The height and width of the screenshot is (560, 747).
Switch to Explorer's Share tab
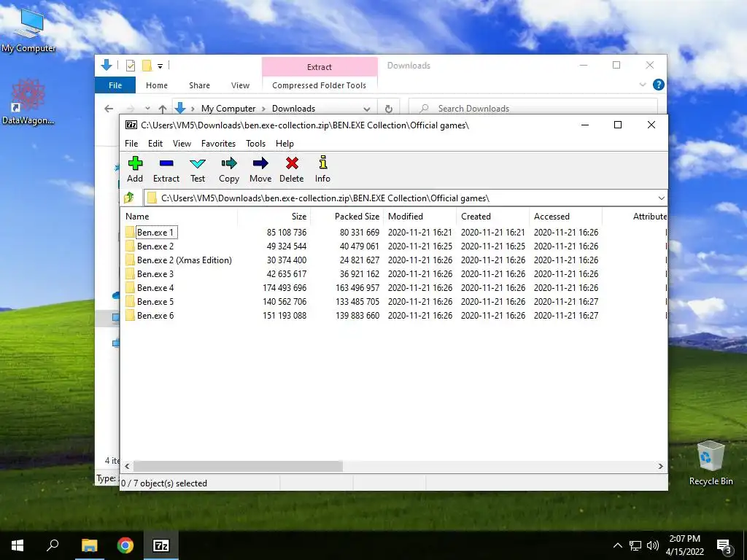click(199, 85)
